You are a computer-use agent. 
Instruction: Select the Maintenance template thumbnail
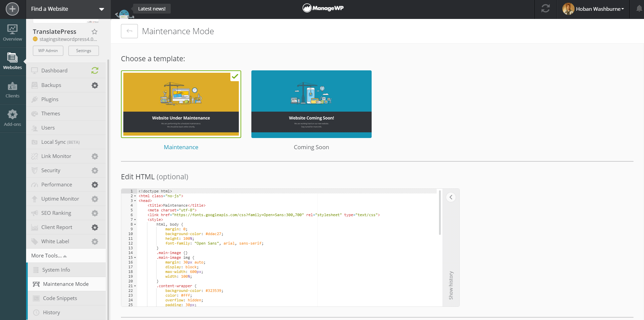[x=181, y=104]
